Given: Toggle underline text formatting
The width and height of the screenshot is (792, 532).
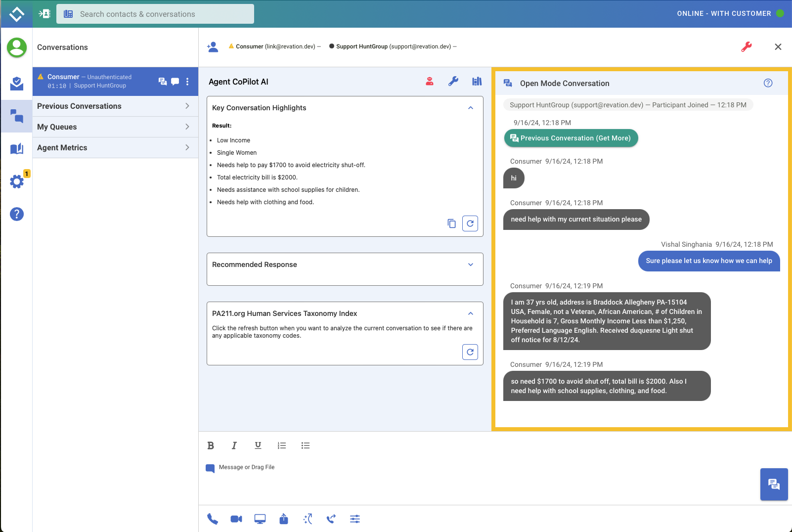Looking at the screenshot, I should (258, 445).
